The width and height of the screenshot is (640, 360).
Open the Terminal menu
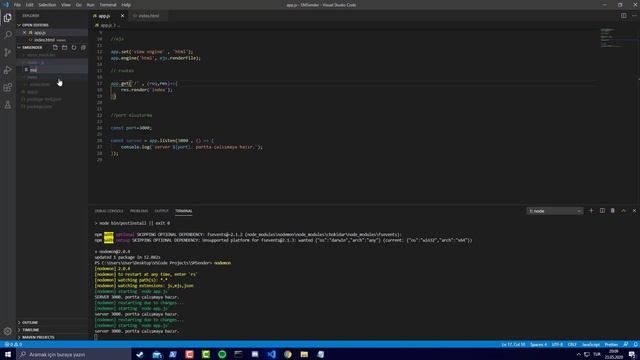[x=108, y=5]
